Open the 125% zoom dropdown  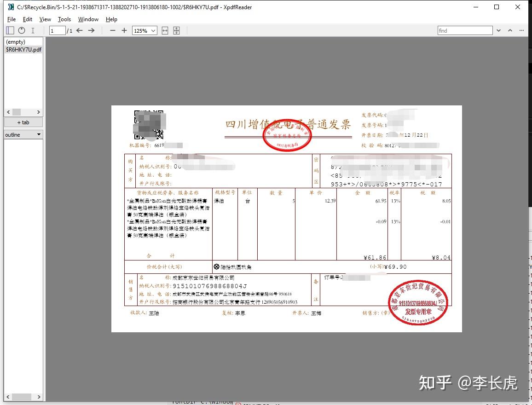tap(145, 30)
